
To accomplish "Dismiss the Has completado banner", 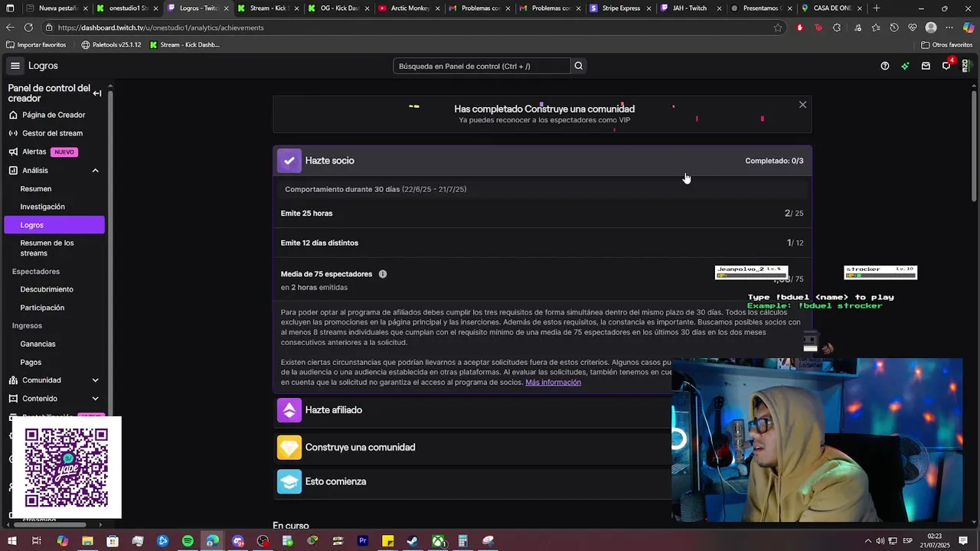I will 802,105.
